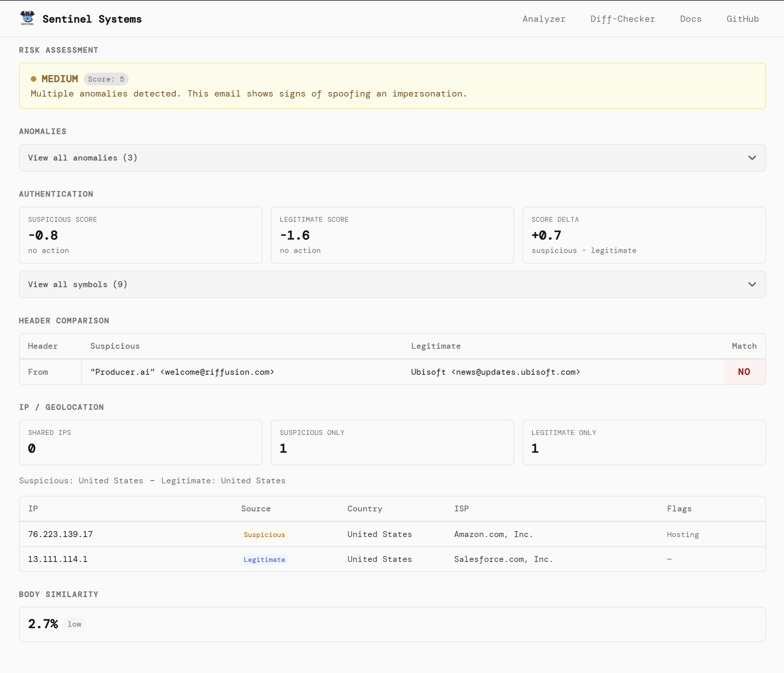Click the chevron on the anomalies row
Viewport: 784px width, 673px height.
coord(752,158)
